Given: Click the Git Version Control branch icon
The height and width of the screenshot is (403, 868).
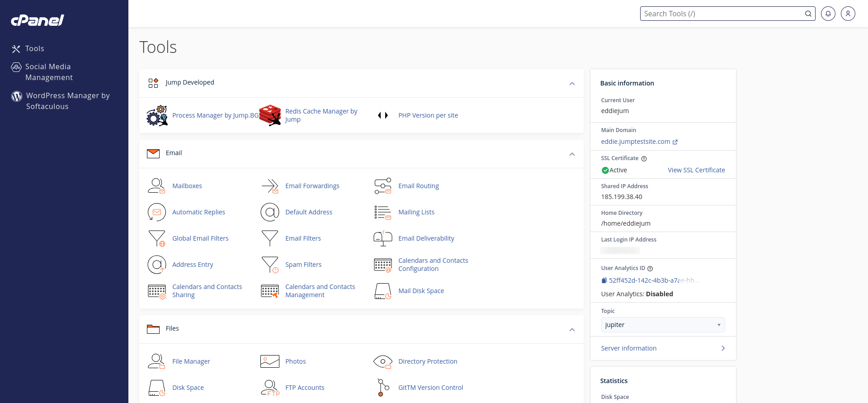Looking at the screenshot, I should [x=383, y=388].
